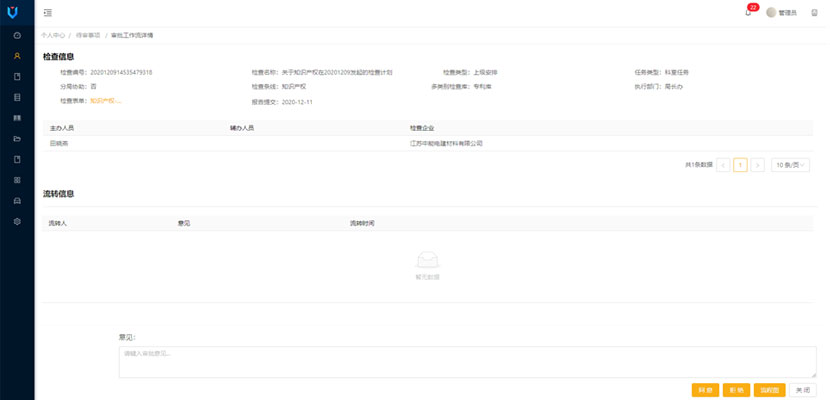The height and width of the screenshot is (400, 830).
Task: Open the table grid icon in sidebar
Action: click(x=17, y=118)
